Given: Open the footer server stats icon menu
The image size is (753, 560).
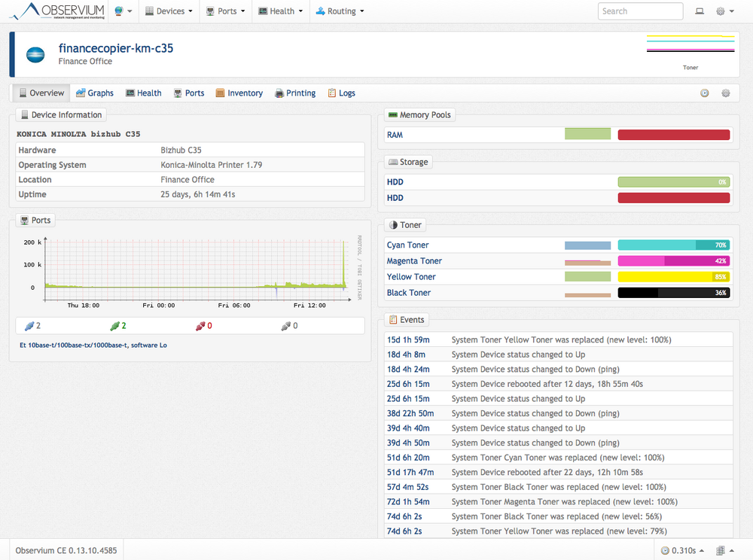Looking at the screenshot, I should [x=724, y=550].
